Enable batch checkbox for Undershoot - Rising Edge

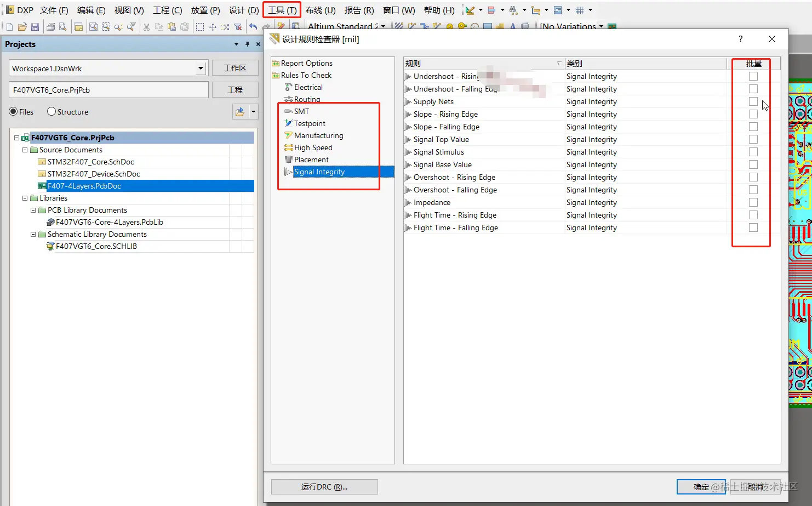click(x=753, y=76)
